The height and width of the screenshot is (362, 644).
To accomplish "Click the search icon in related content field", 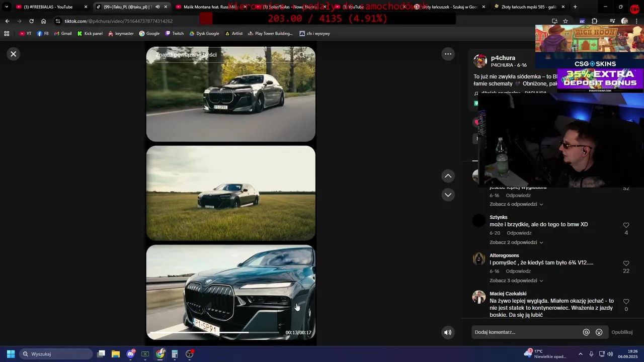I will point(302,55).
